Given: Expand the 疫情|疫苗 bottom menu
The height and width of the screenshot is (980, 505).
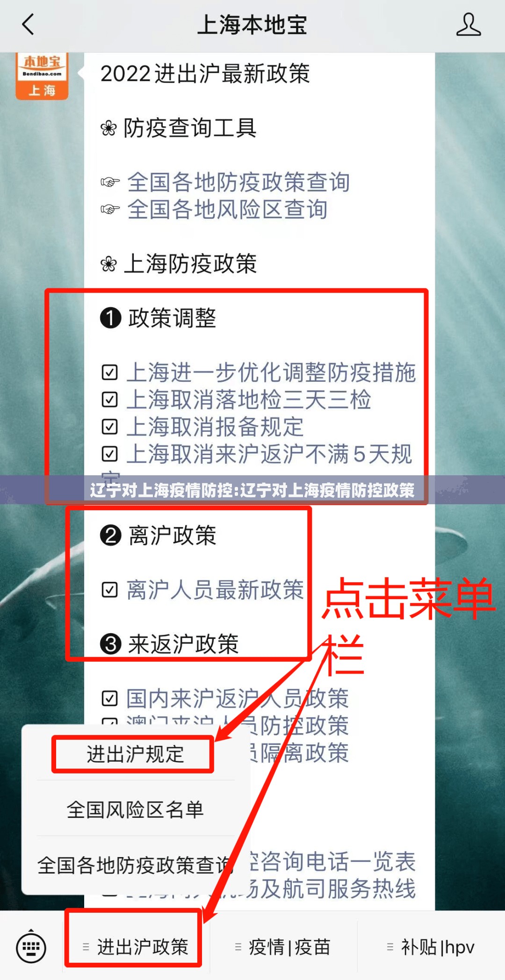Looking at the screenshot, I should coord(283,947).
